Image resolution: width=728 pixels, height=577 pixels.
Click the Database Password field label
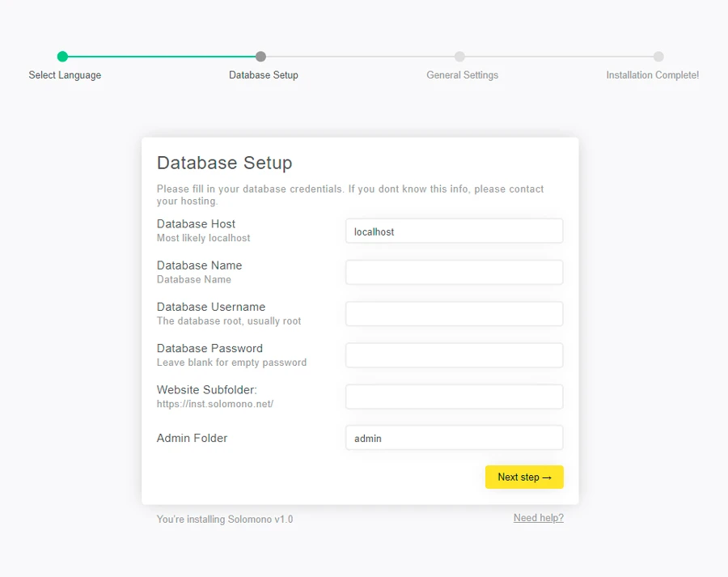point(210,349)
